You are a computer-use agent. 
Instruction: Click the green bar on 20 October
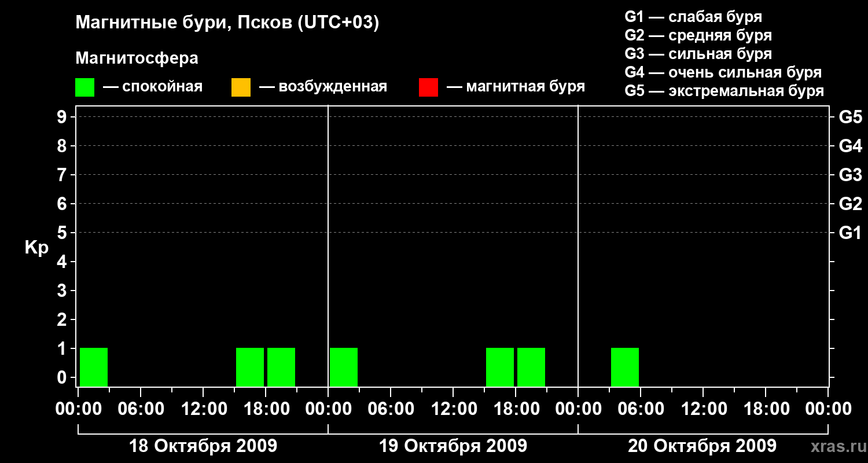(x=625, y=367)
